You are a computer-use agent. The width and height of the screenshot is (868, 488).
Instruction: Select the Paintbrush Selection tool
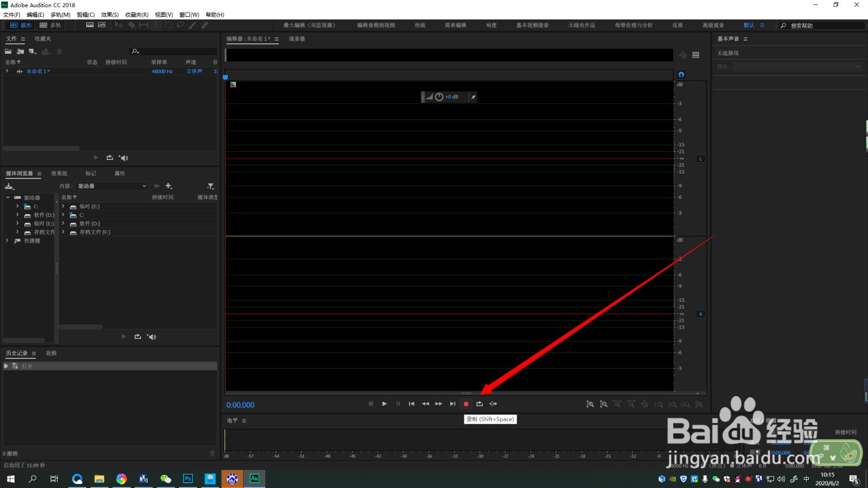(x=193, y=25)
